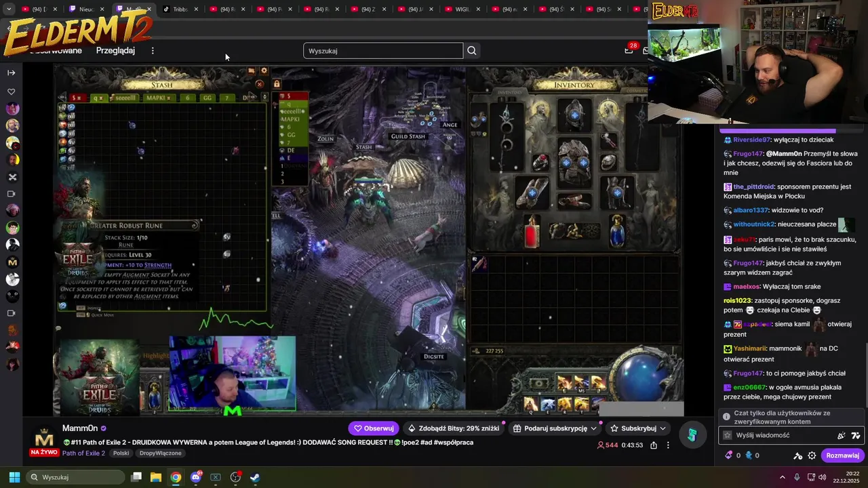Open the three-dot menu next to Przeglądaj
Screen dimensions: 868x488
coord(153,51)
